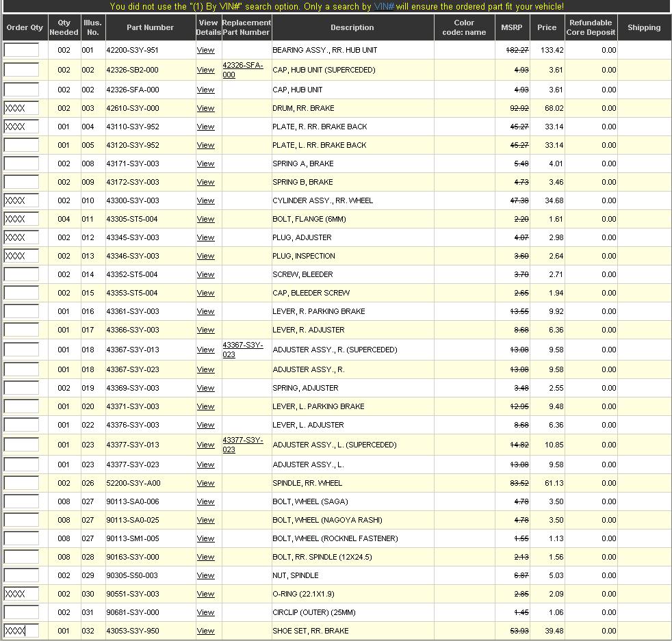View details for CIRCLIP (OUTER) (25MM)

tap(205, 612)
